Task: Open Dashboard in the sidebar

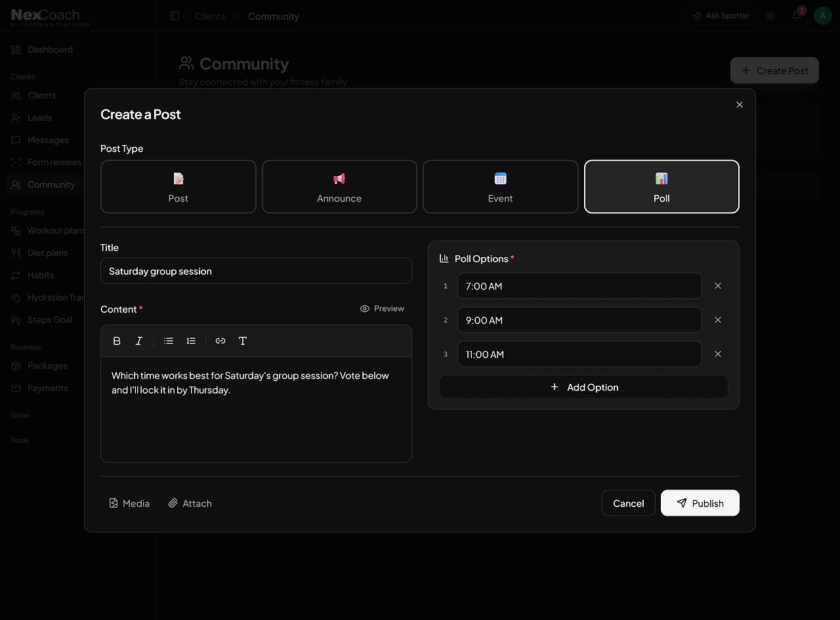Action: point(42,49)
